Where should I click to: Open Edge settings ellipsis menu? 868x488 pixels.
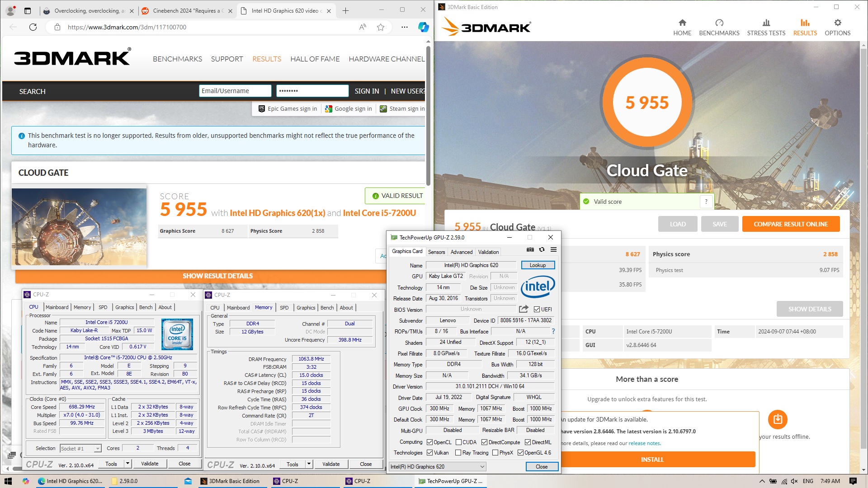point(405,27)
